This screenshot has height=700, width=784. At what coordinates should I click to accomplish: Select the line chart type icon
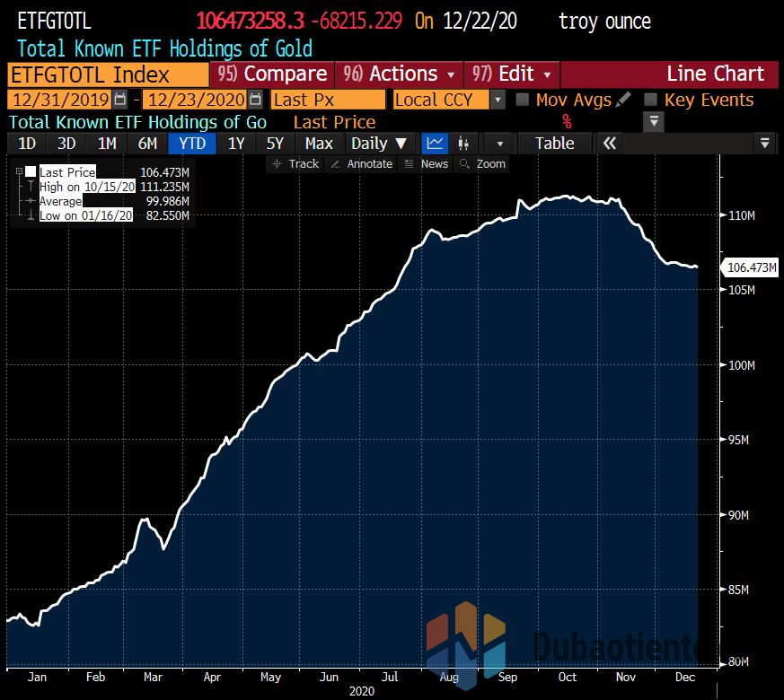tap(434, 144)
